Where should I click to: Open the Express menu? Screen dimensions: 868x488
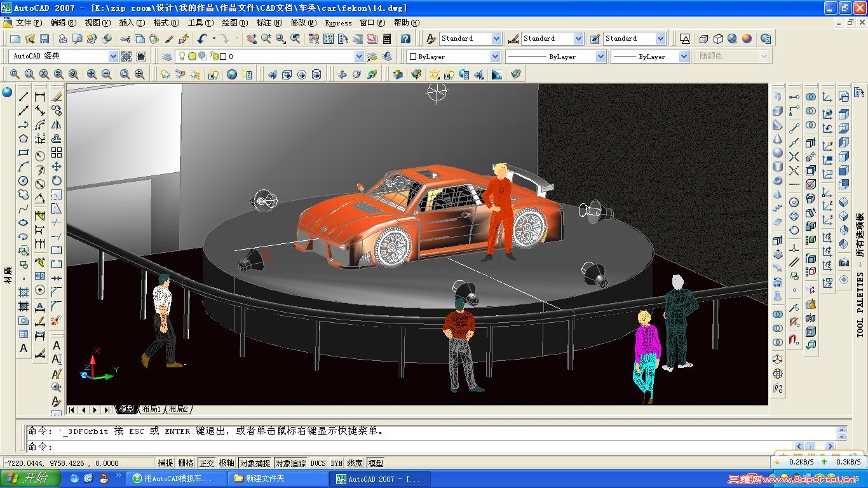click(x=338, y=23)
